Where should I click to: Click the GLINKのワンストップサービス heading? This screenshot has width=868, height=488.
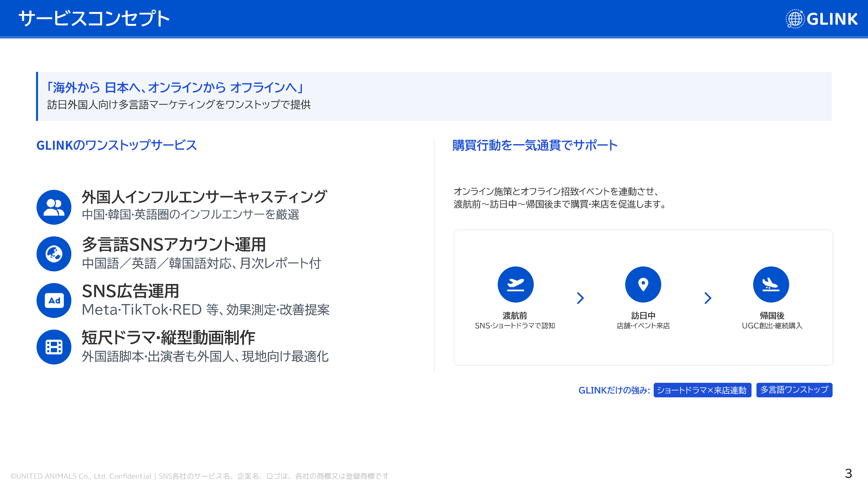pos(116,145)
